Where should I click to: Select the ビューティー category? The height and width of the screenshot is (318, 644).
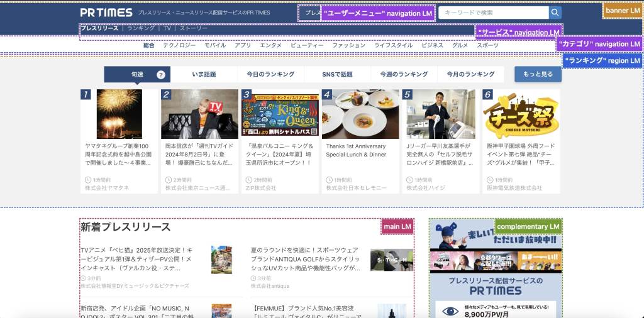pyautogui.click(x=307, y=45)
